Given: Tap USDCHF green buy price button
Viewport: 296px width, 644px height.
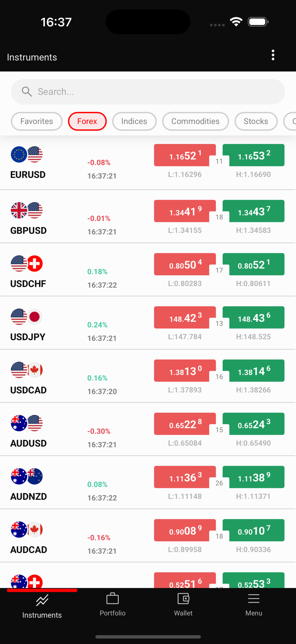Looking at the screenshot, I should [254, 264].
